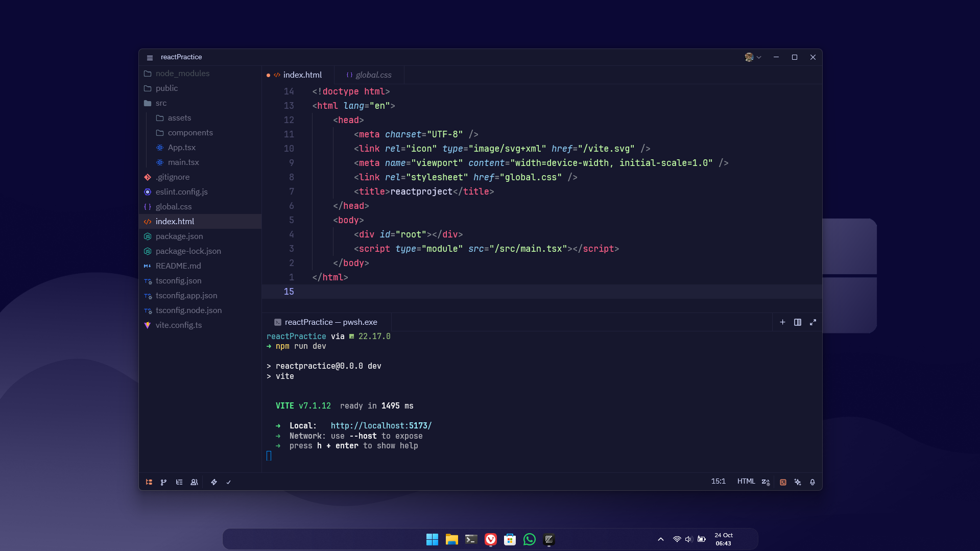Screen dimensions: 980x551
Task: Open the user avatar dropdown
Action: [x=753, y=57]
